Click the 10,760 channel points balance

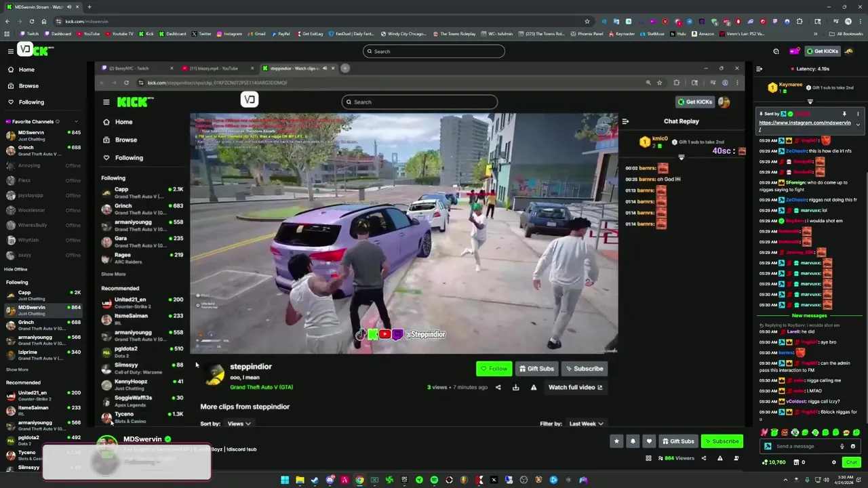point(774,462)
